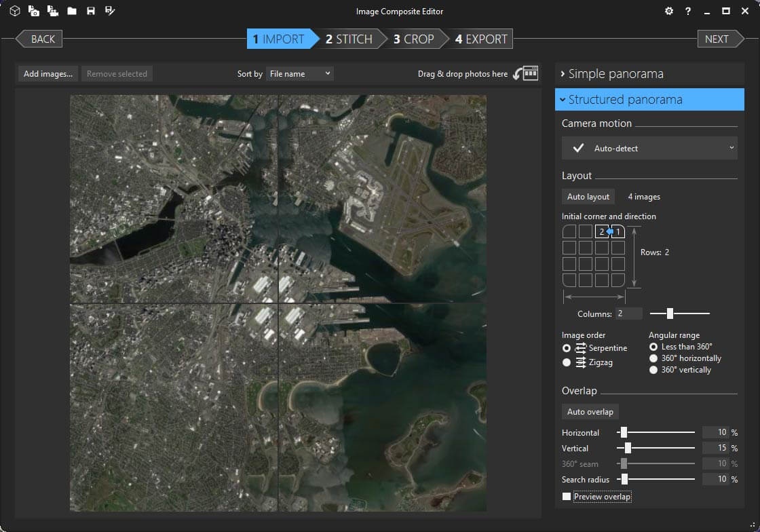Click the NEXT button
The height and width of the screenshot is (532, 760).
720,39
